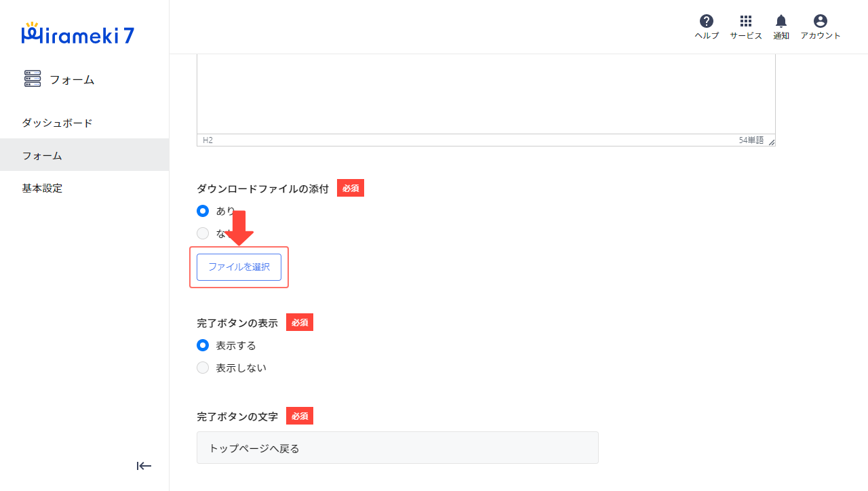The image size is (868, 491).
Task: Click the Hirameki 7 logo
Action: pyautogui.click(x=77, y=33)
